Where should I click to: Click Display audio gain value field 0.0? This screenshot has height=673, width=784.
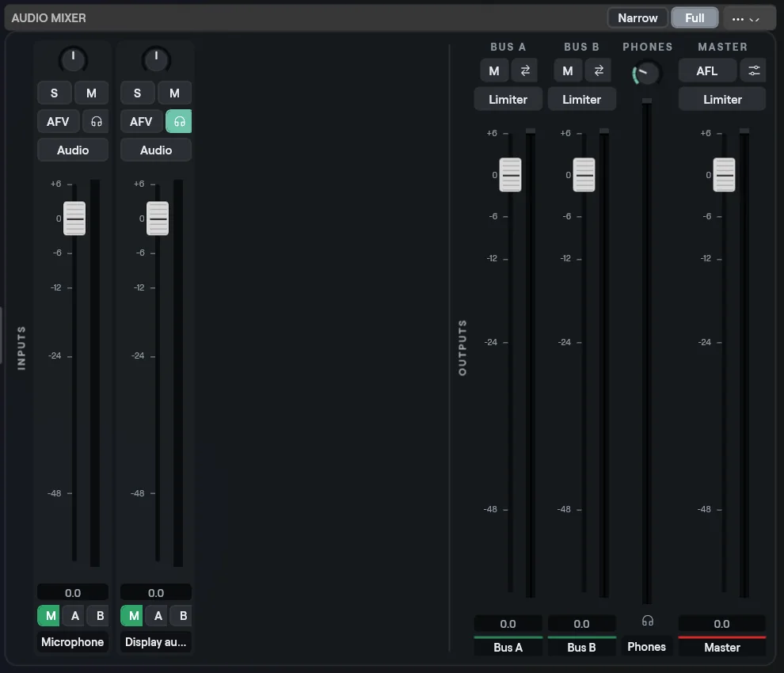pyautogui.click(x=156, y=592)
